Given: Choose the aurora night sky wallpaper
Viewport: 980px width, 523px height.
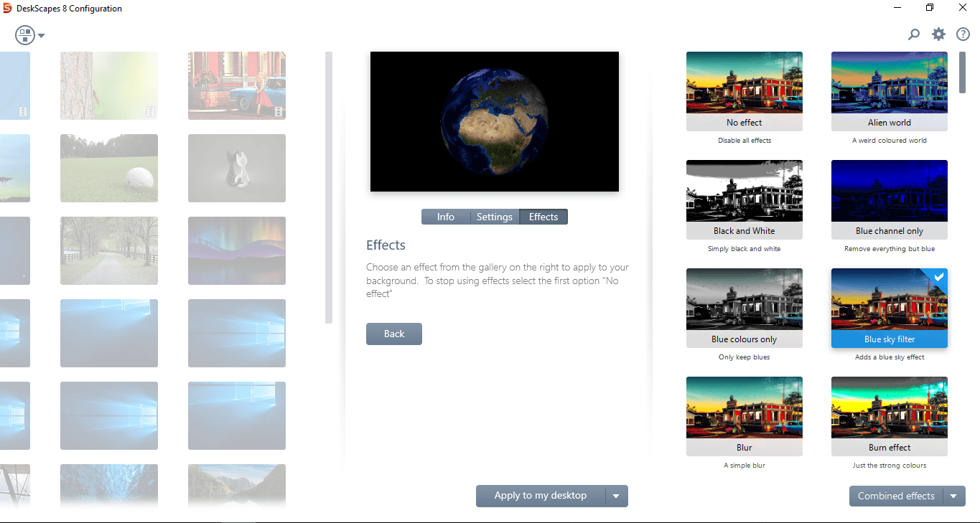Looking at the screenshot, I should 237,250.
